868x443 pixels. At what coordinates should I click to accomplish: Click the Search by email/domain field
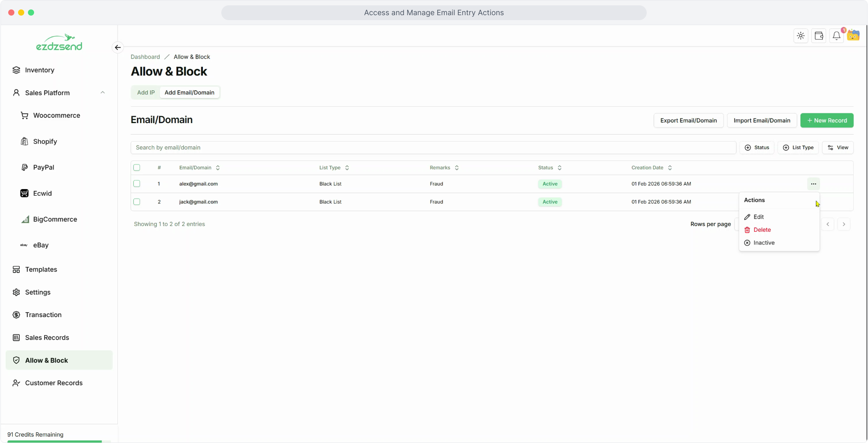tap(433, 148)
